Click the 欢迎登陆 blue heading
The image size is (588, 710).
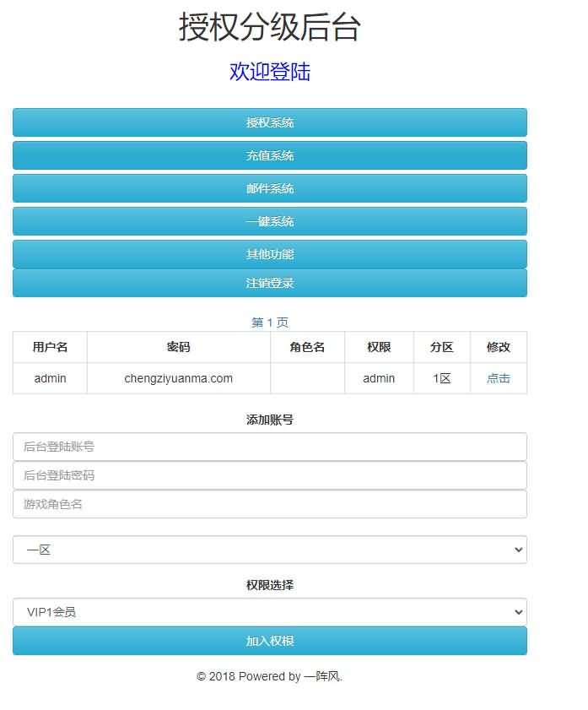click(x=270, y=72)
